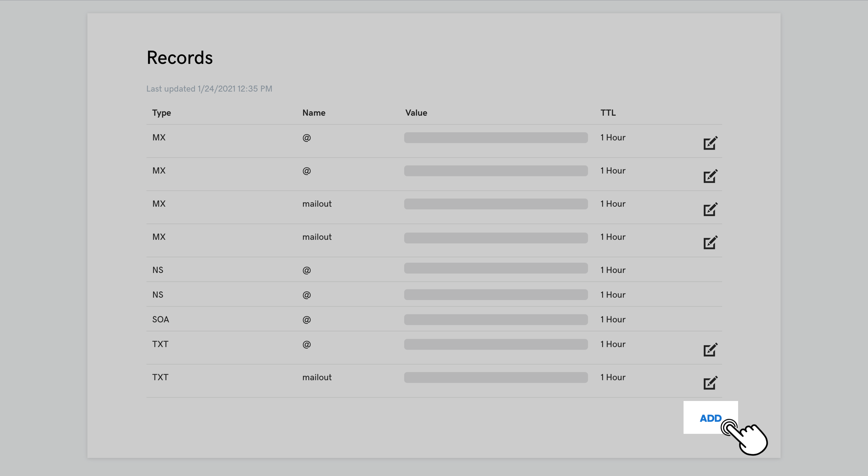The image size is (868, 476).
Task: Edit the TXT record named @
Action: tap(710, 350)
